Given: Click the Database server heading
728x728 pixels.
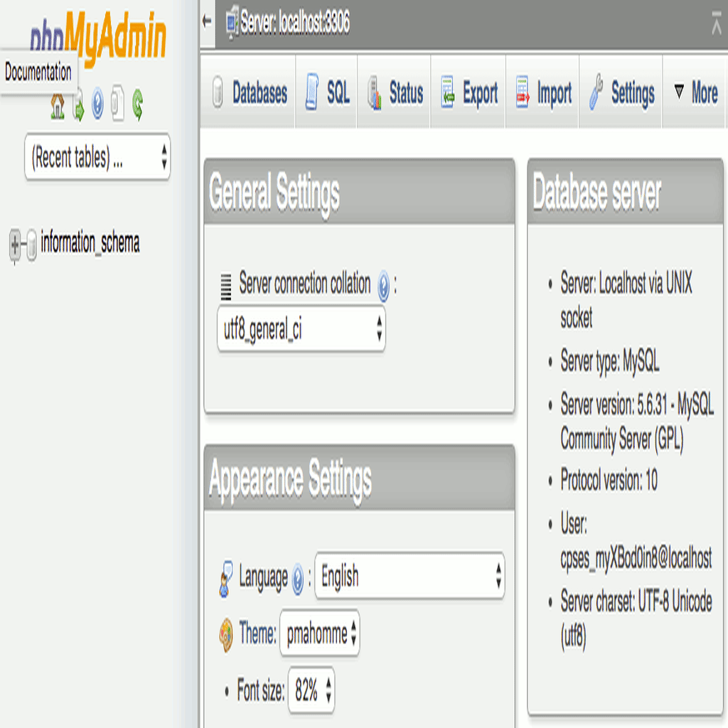Looking at the screenshot, I should [x=597, y=192].
